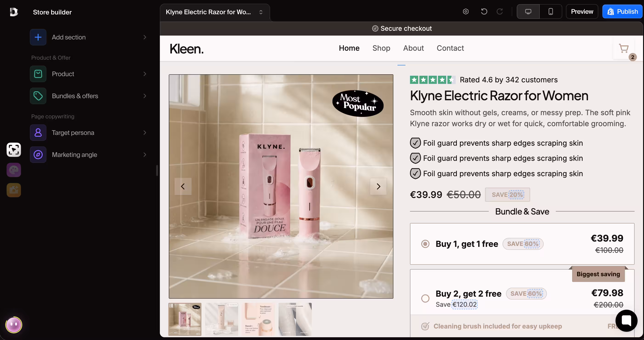This screenshot has height=340, width=644.
Task: Click the previous image arrow on gallery
Action: 183,186
